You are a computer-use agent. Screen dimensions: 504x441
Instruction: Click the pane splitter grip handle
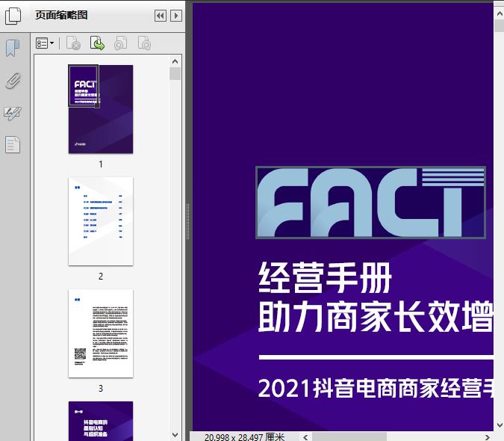point(187,221)
